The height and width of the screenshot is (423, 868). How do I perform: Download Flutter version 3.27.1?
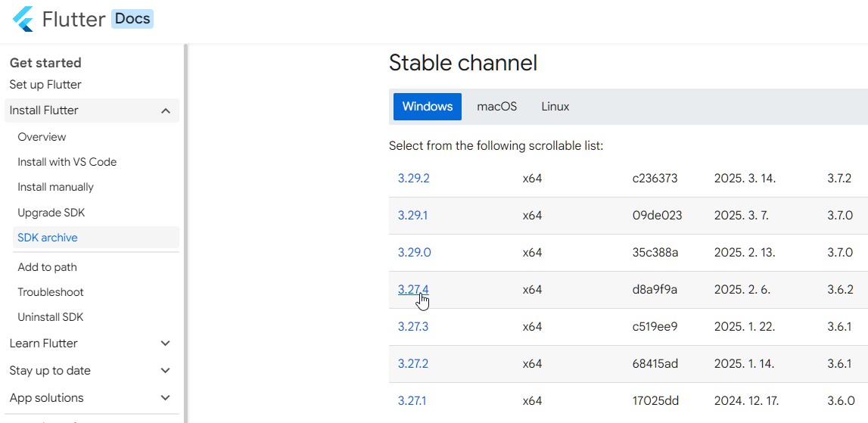412,401
